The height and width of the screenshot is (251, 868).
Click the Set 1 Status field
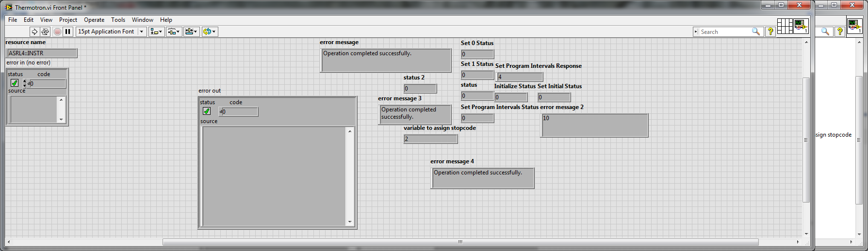pyautogui.click(x=477, y=75)
